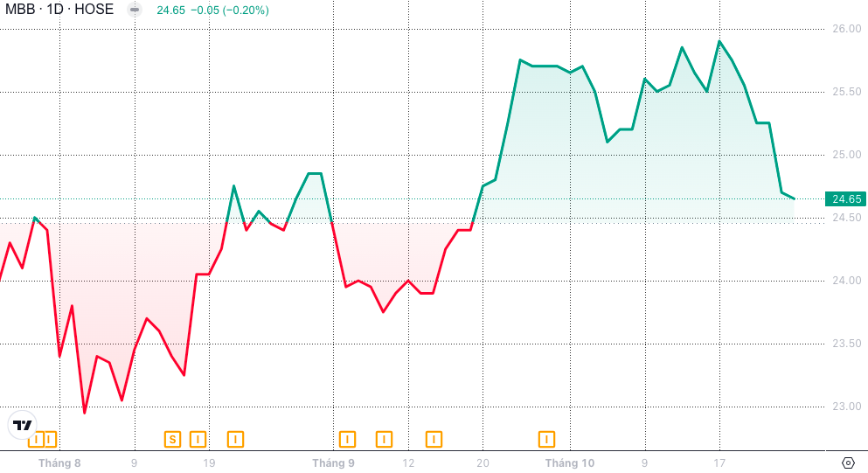The width and height of the screenshot is (868, 473).
Task: Select Tháng 9 on the time axis
Action: [x=333, y=463]
